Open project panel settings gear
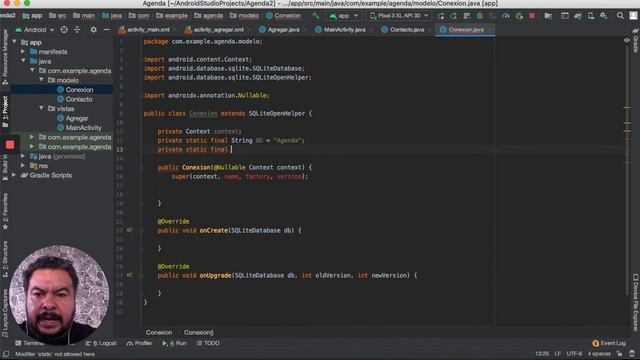The image size is (640, 360). (x=93, y=30)
